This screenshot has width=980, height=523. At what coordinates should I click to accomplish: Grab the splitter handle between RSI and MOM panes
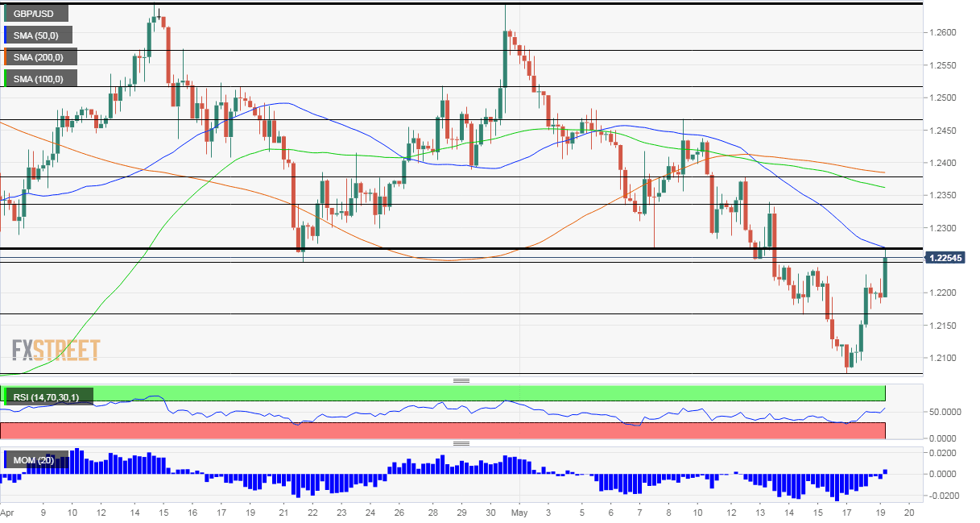coord(461,443)
